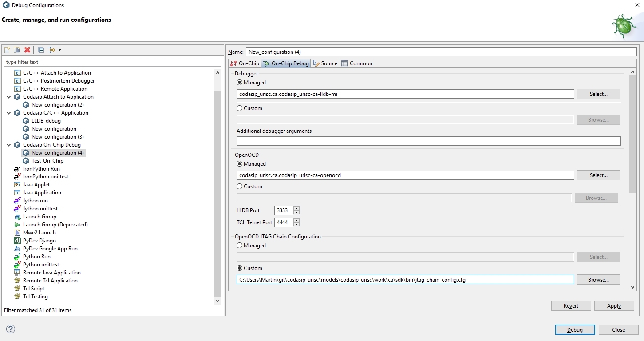The width and height of the screenshot is (644, 341).
Task: Select Test_On_Chip configuration
Action: (47, 161)
